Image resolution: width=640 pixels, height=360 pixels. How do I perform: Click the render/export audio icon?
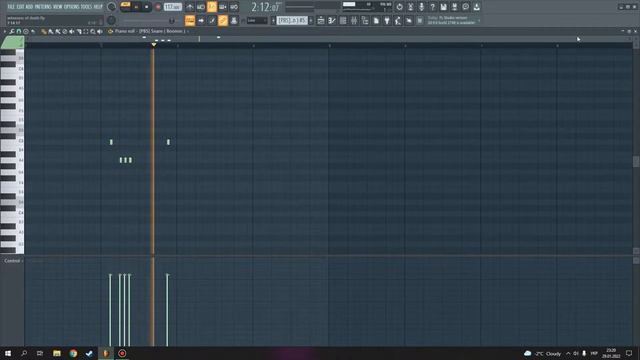tap(454, 7)
